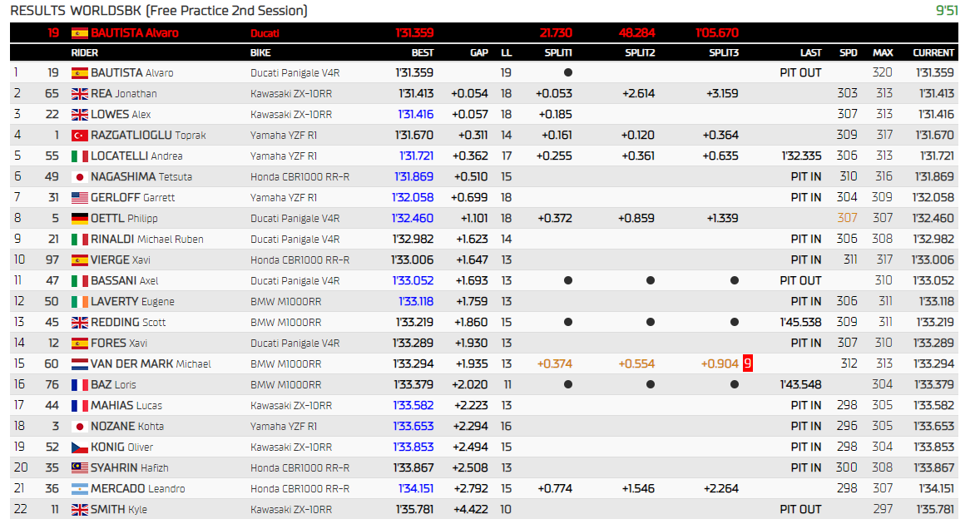Image resolution: width=980 pixels, height=524 pixels.
Task: Click the Czech flag next to KONIG Oliver
Action: point(79,447)
